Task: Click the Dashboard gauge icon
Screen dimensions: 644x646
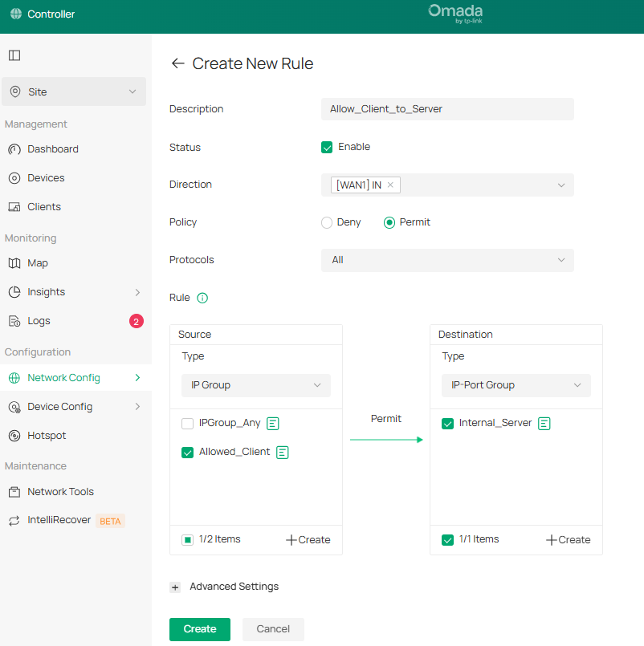Action: coord(14,149)
